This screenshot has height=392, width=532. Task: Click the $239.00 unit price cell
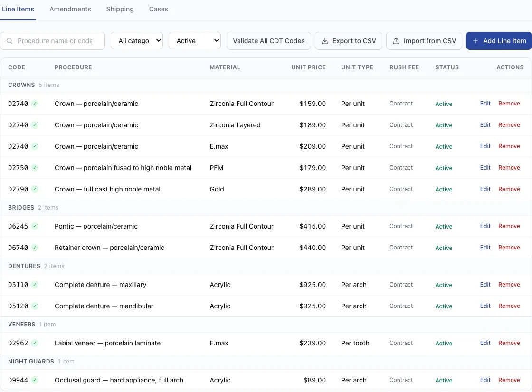[313, 343]
